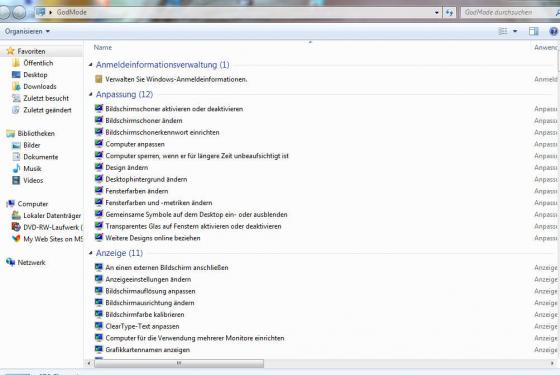Select Computer für die Verwendung mehrerer Monitore
560x375 pixels.
(195, 338)
